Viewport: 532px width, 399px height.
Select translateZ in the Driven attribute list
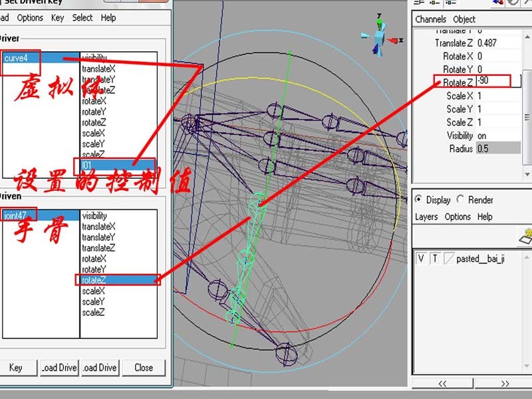[x=98, y=248]
